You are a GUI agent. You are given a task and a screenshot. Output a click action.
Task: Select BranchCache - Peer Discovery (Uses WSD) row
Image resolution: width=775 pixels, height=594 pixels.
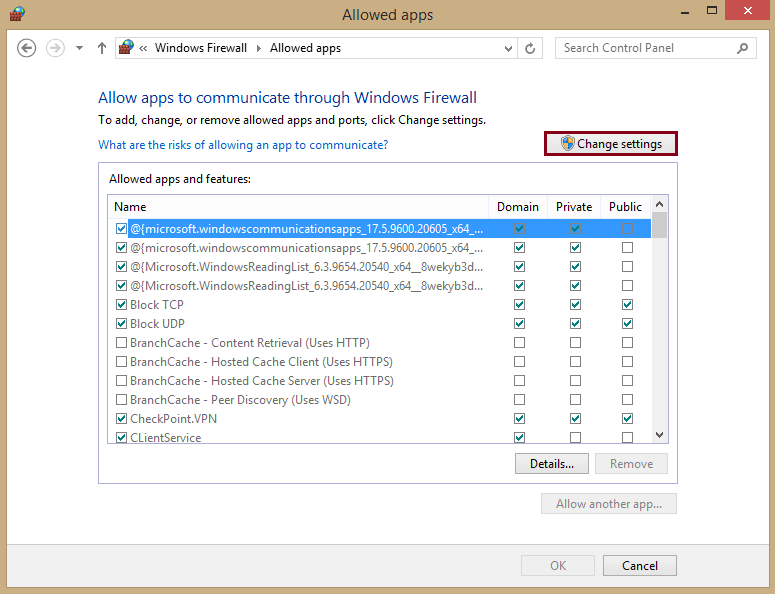(x=380, y=399)
